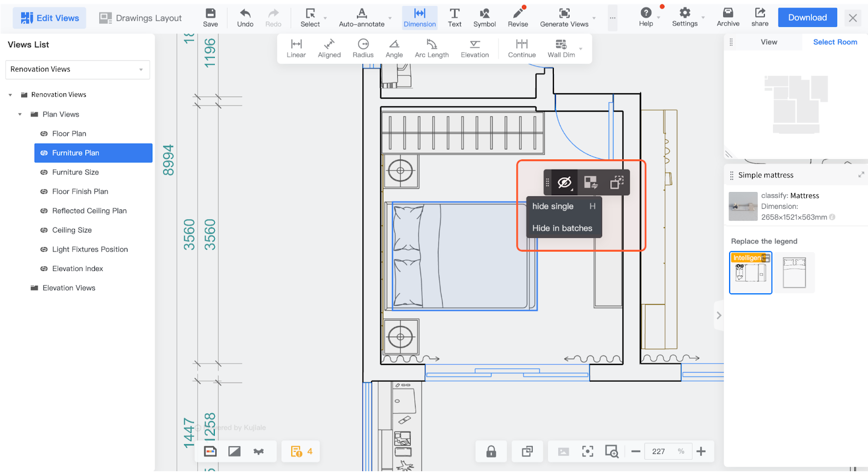
Task: Select the Linear dimension tool
Action: pyautogui.click(x=296, y=48)
